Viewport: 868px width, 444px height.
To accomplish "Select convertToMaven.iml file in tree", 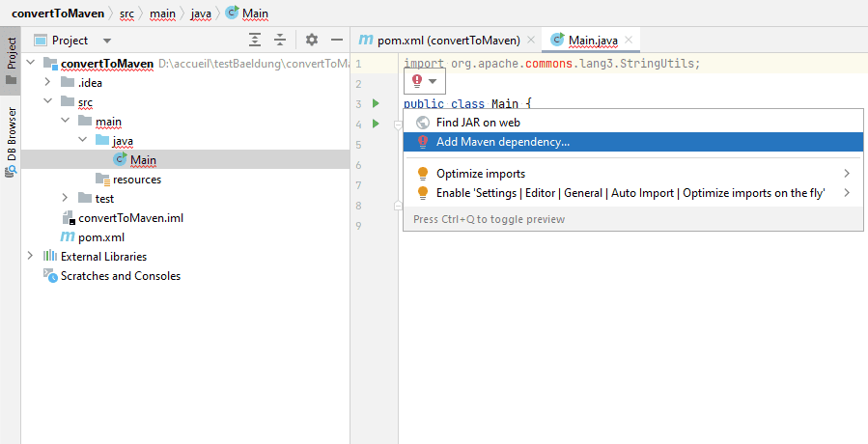I will (x=130, y=218).
